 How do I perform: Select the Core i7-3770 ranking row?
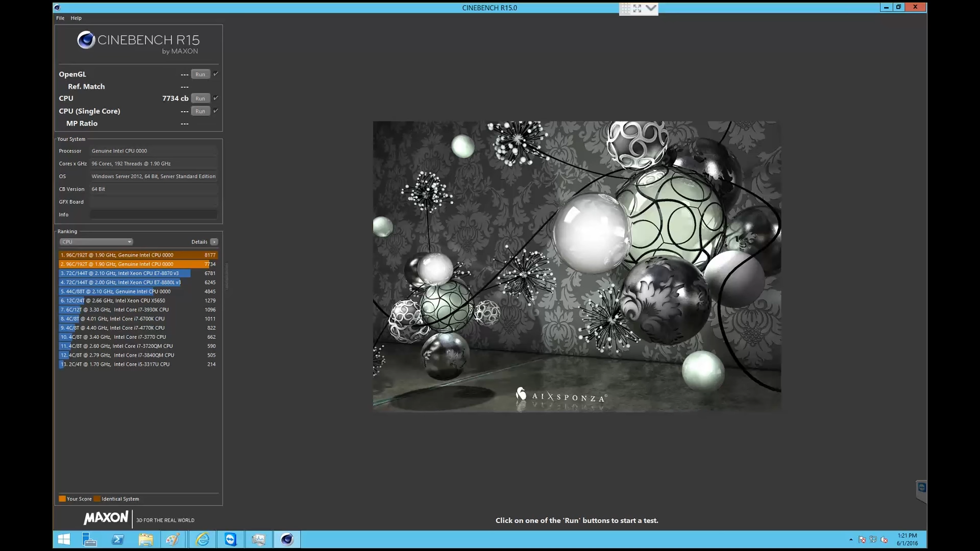pyautogui.click(x=138, y=337)
